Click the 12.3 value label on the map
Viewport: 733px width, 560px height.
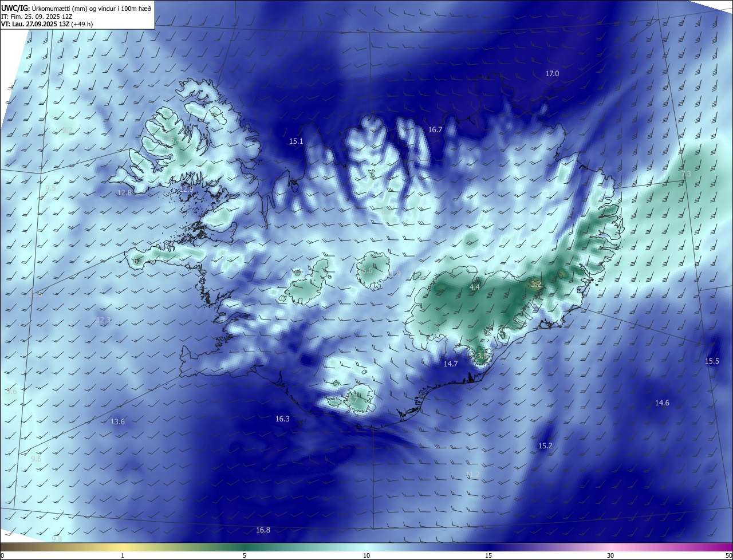coord(103,320)
